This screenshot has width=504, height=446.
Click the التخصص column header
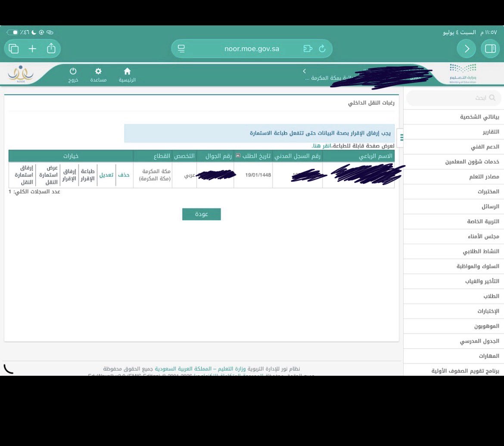184,156
